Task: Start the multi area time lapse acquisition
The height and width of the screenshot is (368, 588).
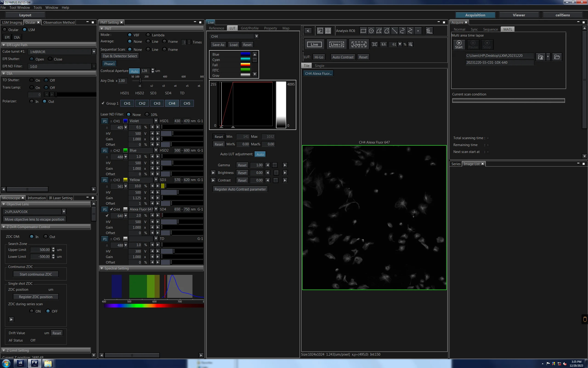Action: coord(459,45)
